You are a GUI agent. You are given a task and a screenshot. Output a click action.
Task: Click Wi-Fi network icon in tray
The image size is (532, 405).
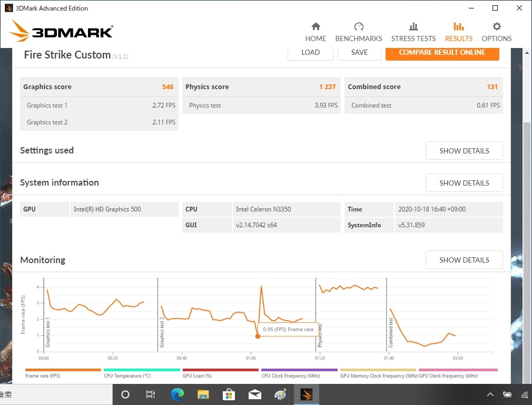click(x=525, y=394)
